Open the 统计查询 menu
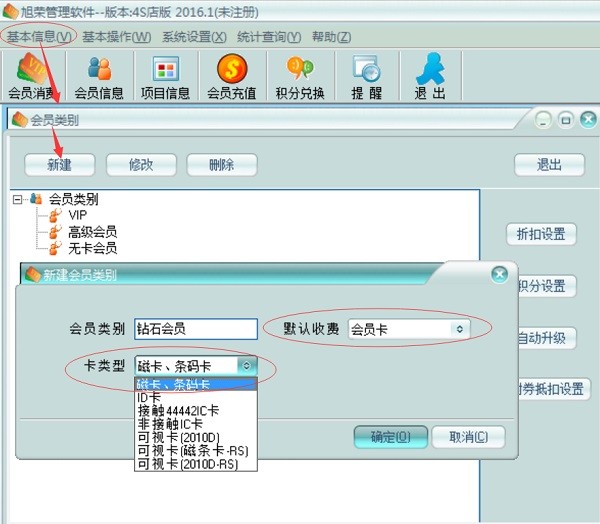Screen dimensions: 600x524 tap(268, 37)
